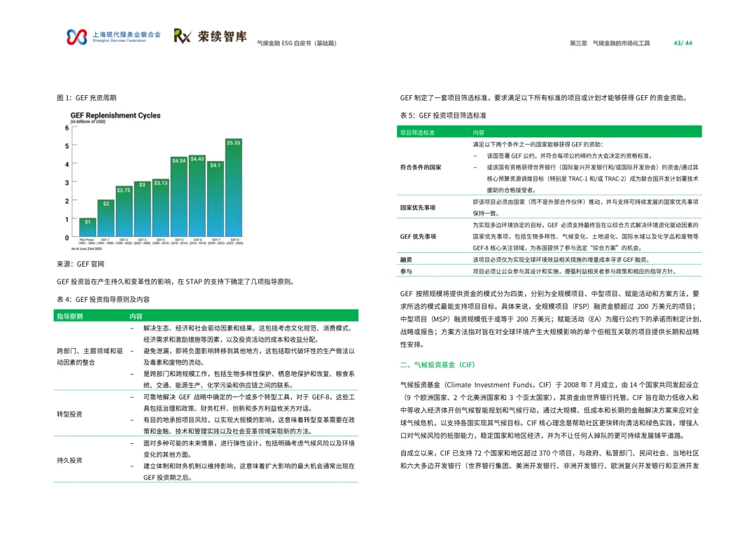The image size is (756, 535).
Task: Select caption 表 5: GEF 投资项目筛选标准
Action: [x=443, y=116]
